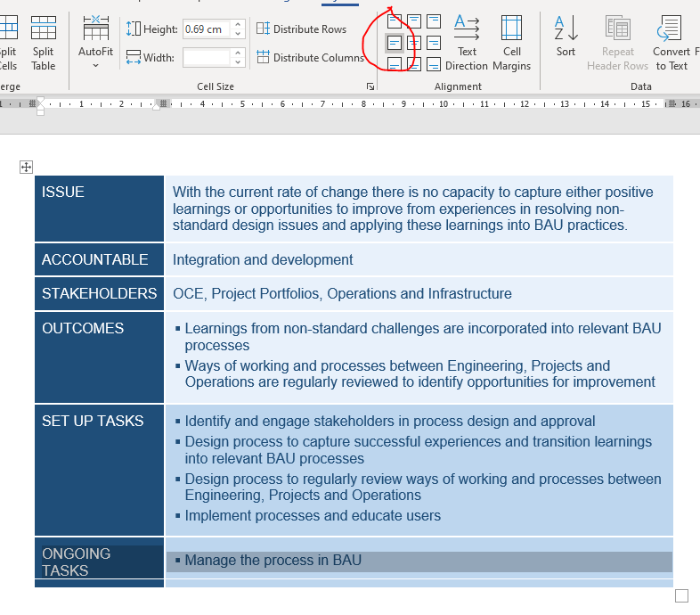The image size is (700, 615).
Task: Click Distribute Rows
Action: [301, 29]
